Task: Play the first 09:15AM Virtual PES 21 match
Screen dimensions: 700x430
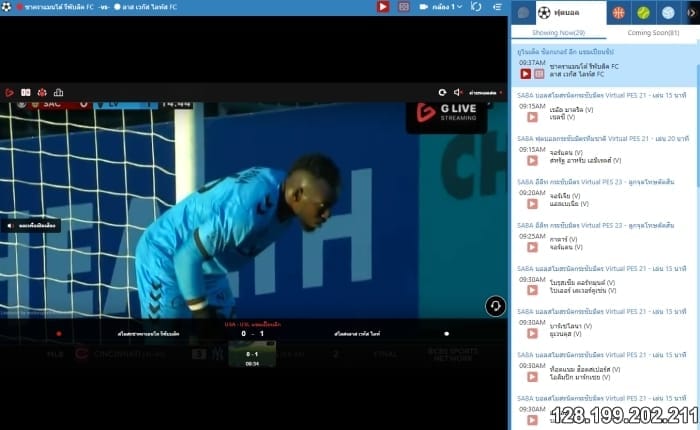Action: [532, 117]
